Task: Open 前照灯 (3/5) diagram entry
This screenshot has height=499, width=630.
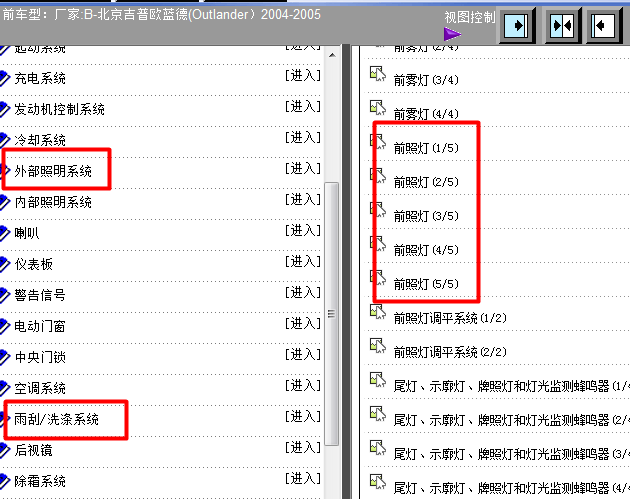Action: click(426, 216)
